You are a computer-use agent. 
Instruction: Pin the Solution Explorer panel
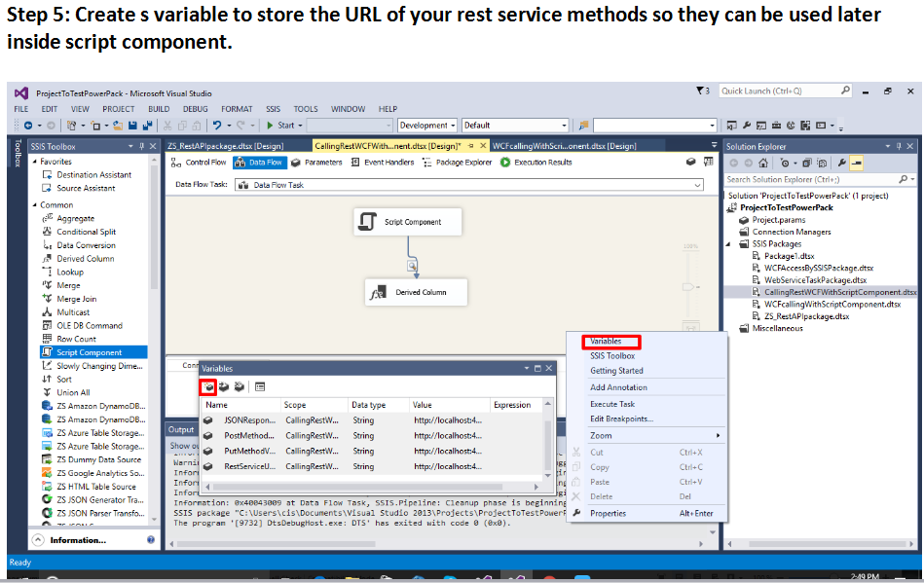(x=899, y=146)
